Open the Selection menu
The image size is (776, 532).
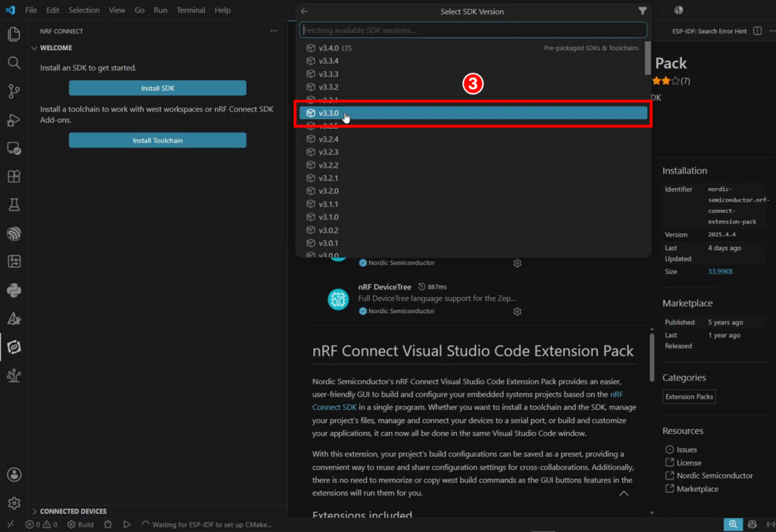coord(83,10)
